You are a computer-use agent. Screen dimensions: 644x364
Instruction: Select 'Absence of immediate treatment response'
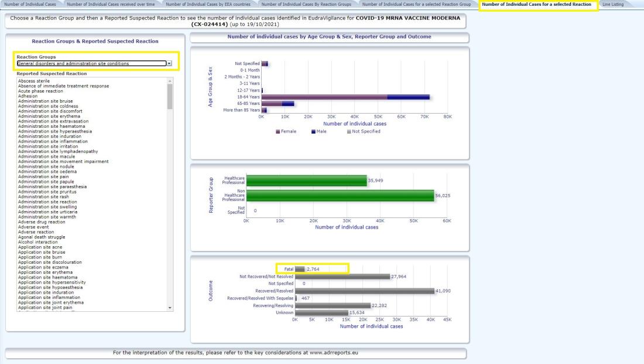pyautogui.click(x=64, y=86)
